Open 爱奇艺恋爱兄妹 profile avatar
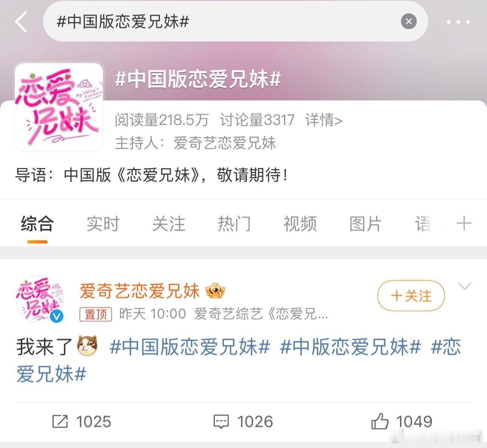The width and height of the screenshot is (487, 448). (40, 299)
